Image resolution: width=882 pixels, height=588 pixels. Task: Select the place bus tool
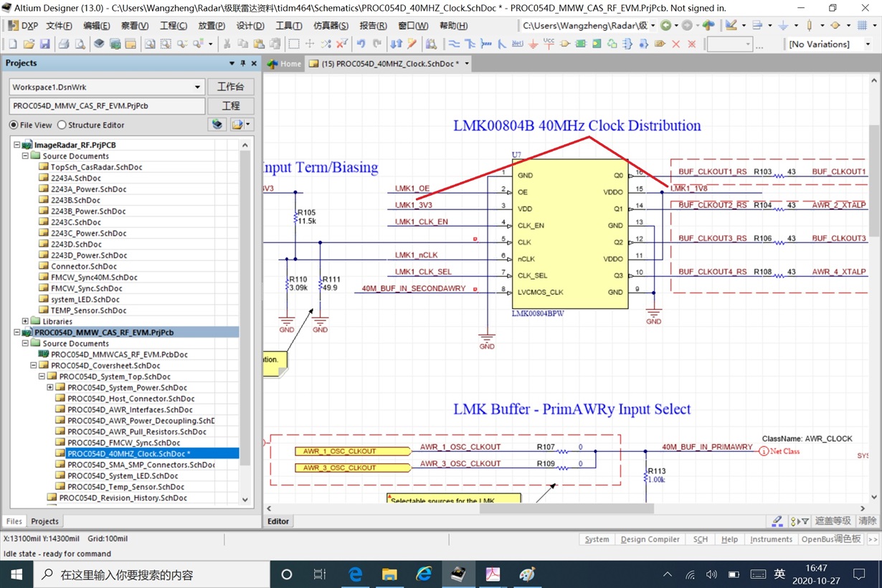tap(470, 44)
